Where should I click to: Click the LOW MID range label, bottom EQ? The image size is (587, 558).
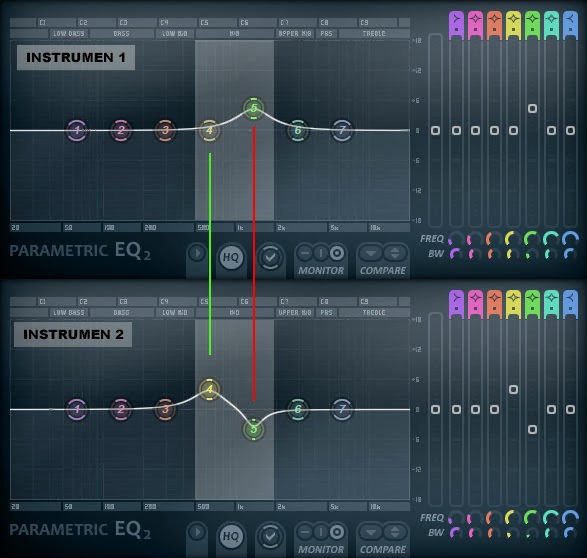pyautogui.click(x=174, y=312)
